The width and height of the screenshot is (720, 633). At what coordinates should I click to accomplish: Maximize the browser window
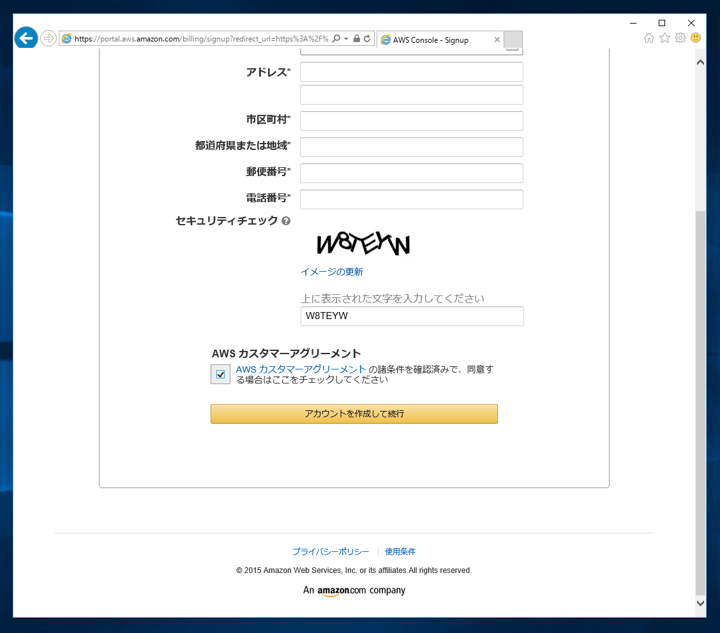(662, 23)
